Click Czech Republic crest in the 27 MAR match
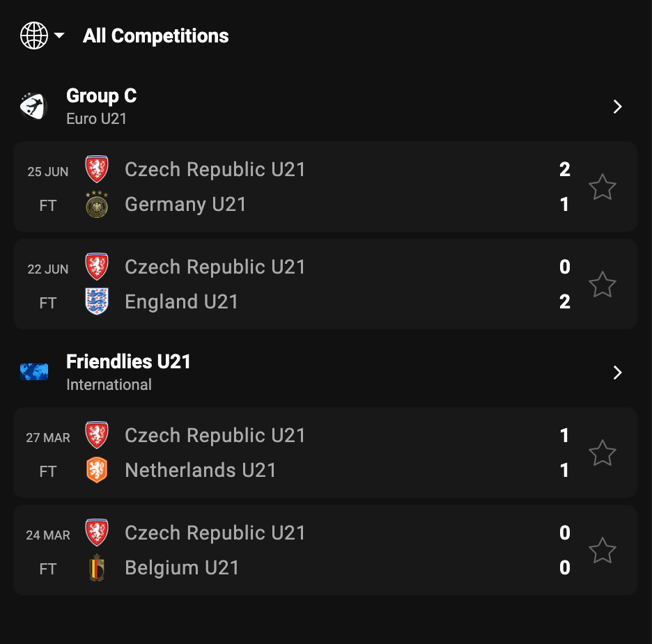The height and width of the screenshot is (644, 652). (x=97, y=436)
